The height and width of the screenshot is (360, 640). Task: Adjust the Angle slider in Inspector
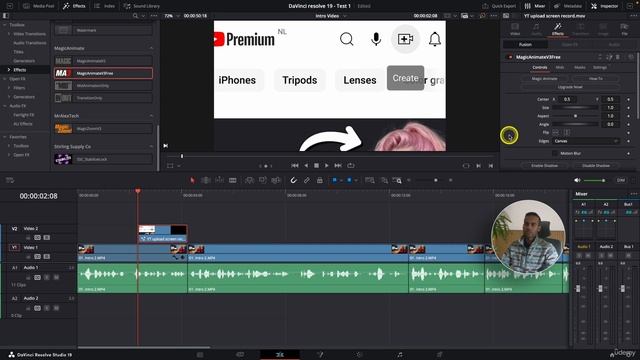click(x=576, y=124)
